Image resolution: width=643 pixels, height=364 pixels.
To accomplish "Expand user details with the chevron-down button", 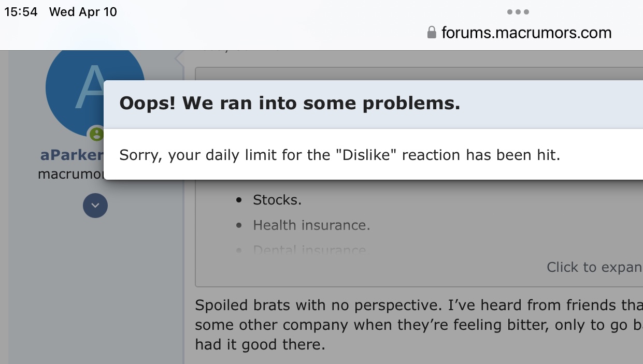I will pyautogui.click(x=95, y=206).
